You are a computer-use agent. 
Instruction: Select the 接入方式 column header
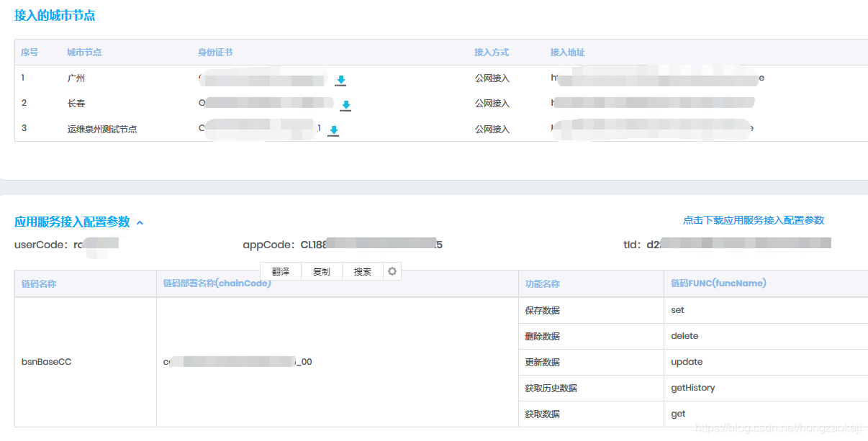point(492,53)
